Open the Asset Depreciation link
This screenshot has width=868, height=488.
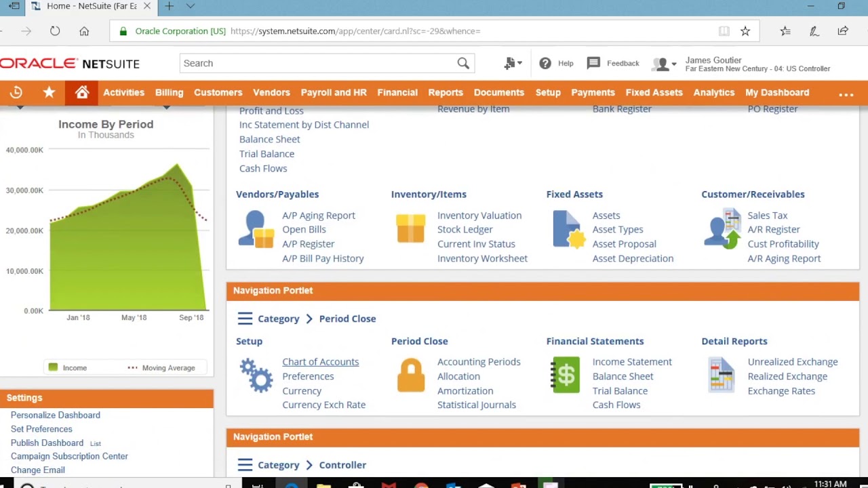coord(633,258)
